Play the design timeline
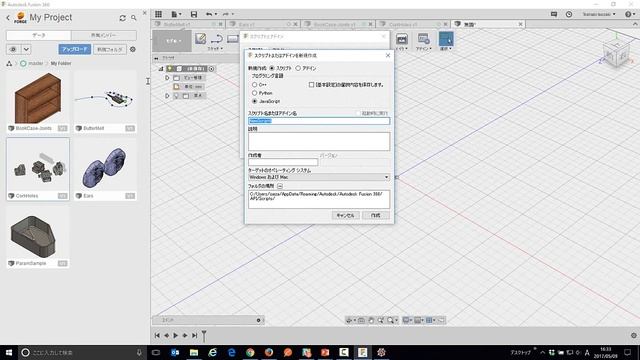 click(176, 336)
